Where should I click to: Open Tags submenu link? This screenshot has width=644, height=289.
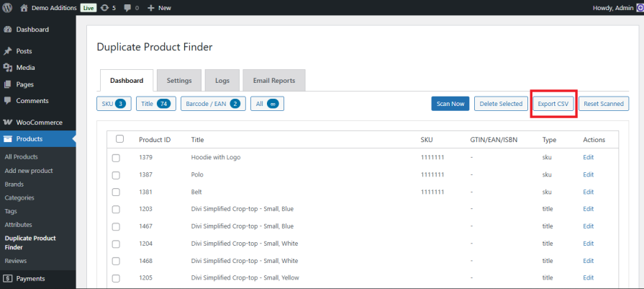(11, 211)
